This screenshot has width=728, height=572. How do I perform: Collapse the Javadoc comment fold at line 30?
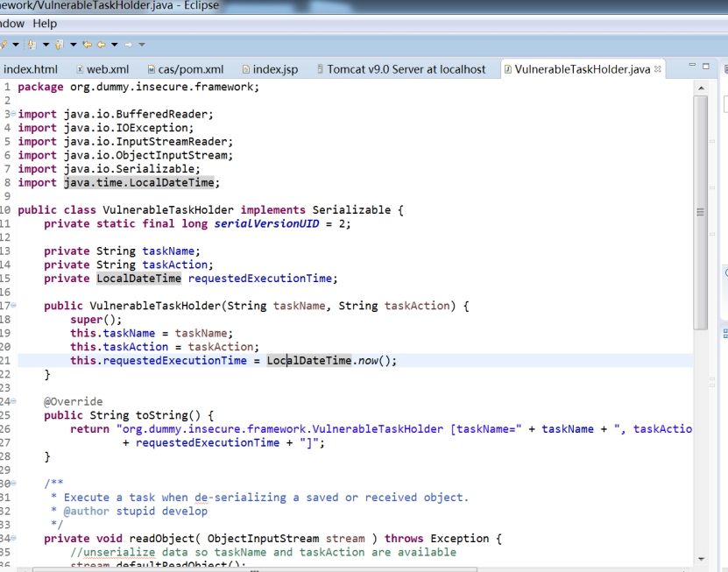[x=13, y=483]
